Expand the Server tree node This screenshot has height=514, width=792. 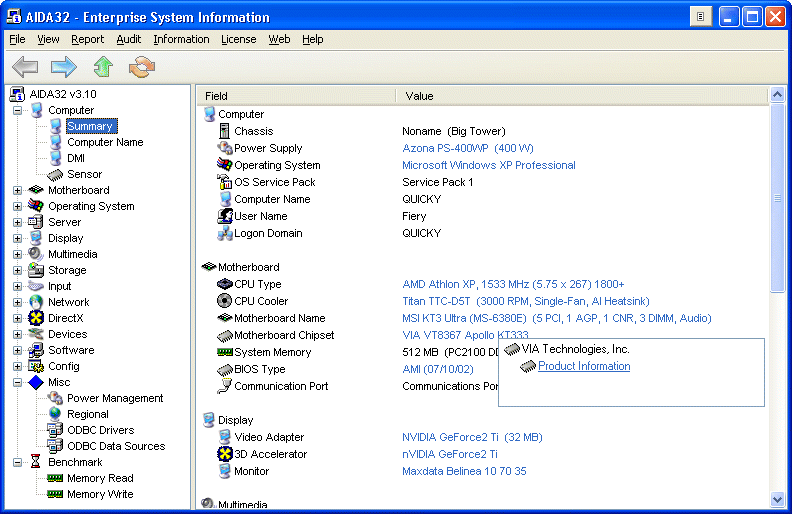tap(17, 222)
